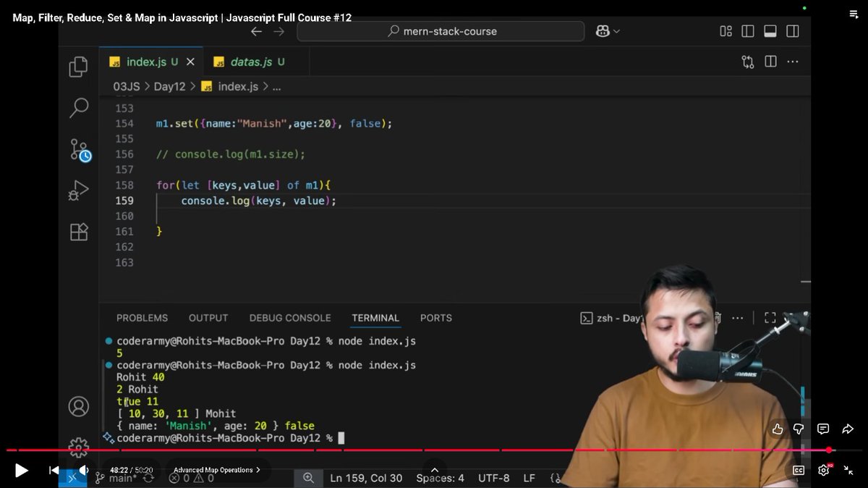Open the Extensions view

pos(79,232)
